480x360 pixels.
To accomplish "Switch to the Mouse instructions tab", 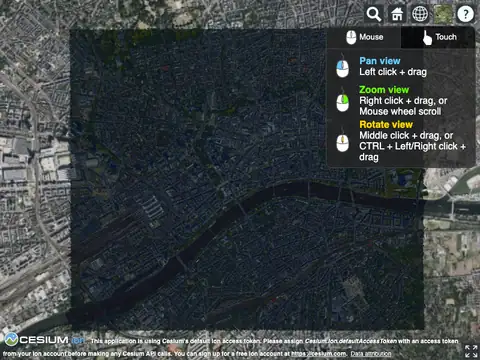I will pos(364,37).
